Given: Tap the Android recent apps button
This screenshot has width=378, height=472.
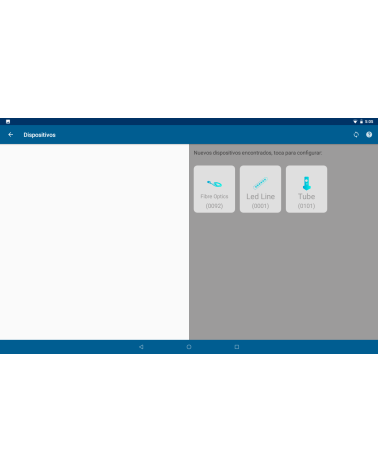Looking at the screenshot, I should pyautogui.click(x=237, y=347).
